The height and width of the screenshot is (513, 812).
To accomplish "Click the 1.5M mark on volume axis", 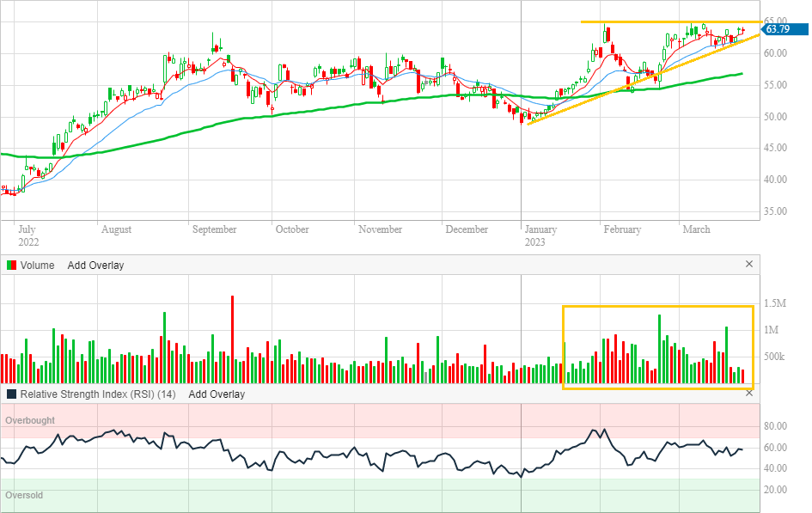I will click(775, 304).
